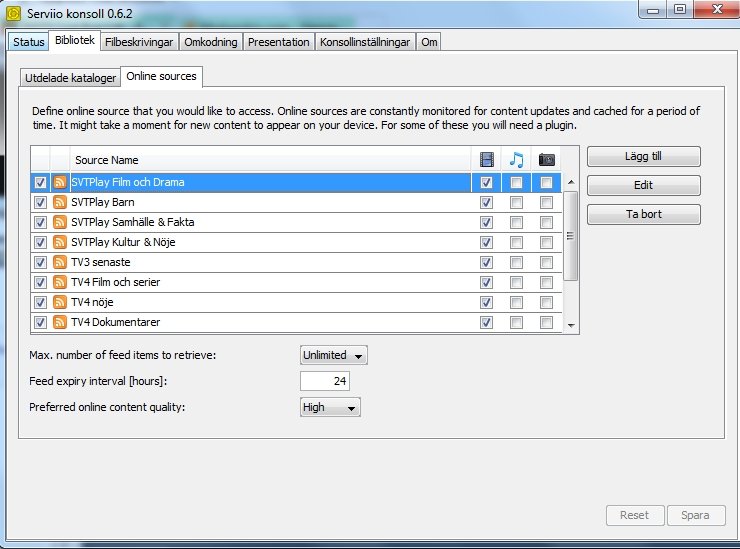Open the Max feed items Unlimited dropdown
740x549 pixels.
(x=334, y=355)
